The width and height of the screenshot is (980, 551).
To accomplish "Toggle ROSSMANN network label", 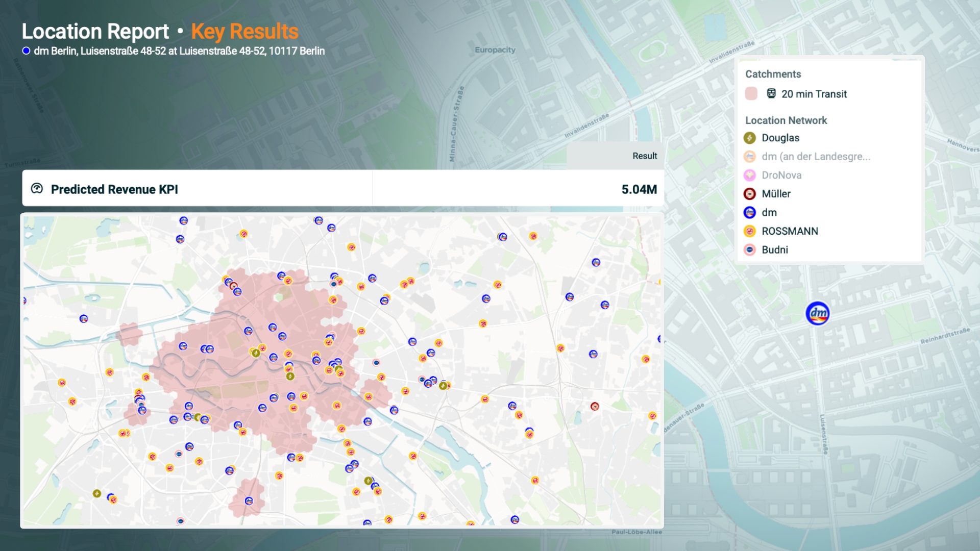I will point(790,231).
